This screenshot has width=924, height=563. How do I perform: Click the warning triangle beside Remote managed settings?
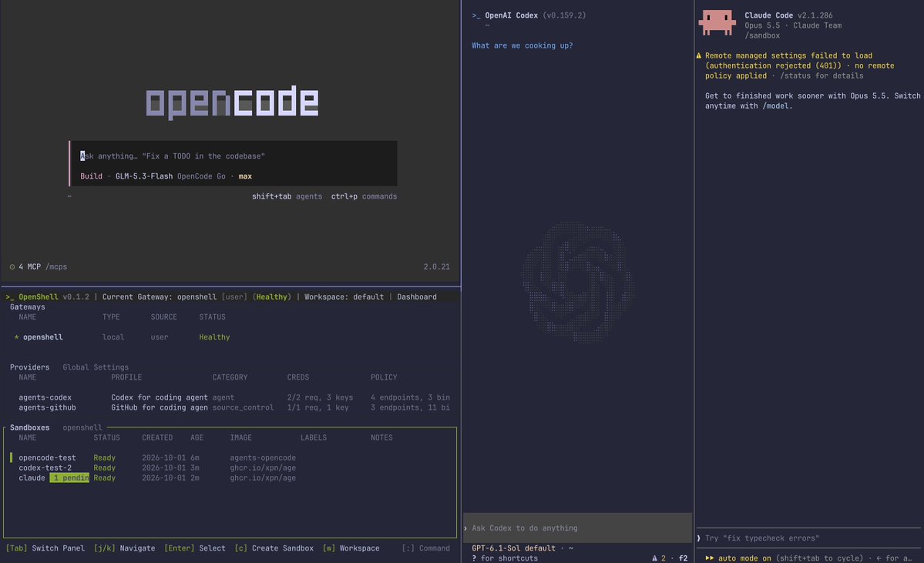[x=699, y=56]
